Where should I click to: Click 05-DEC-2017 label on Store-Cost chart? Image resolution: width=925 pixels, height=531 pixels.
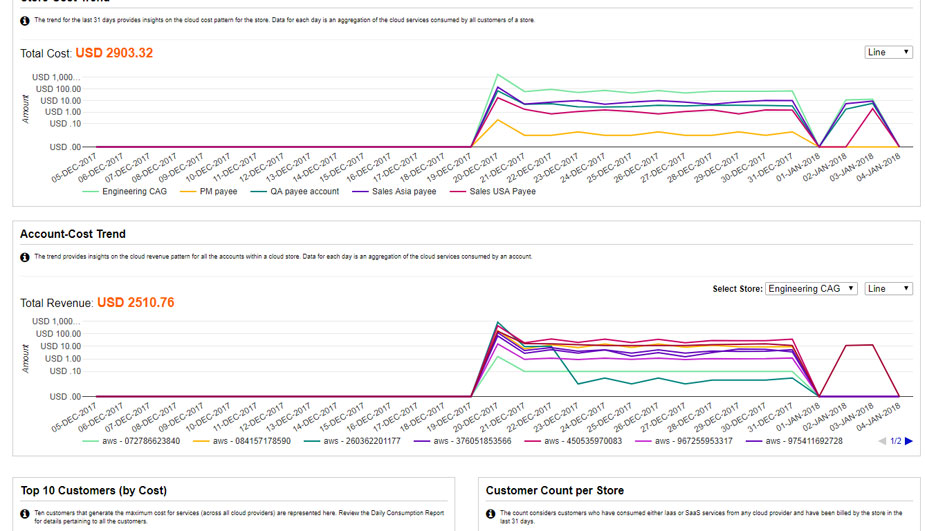tap(76, 167)
